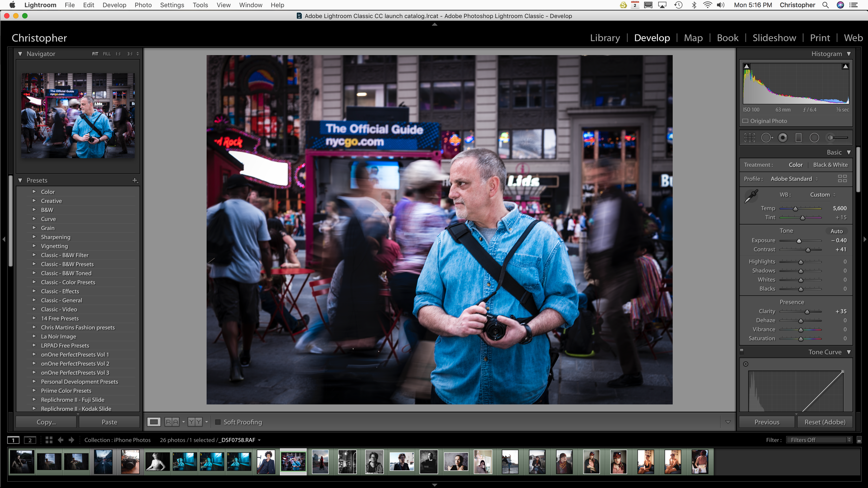Select the Radial Filter tool

pyautogui.click(x=814, y=138)
